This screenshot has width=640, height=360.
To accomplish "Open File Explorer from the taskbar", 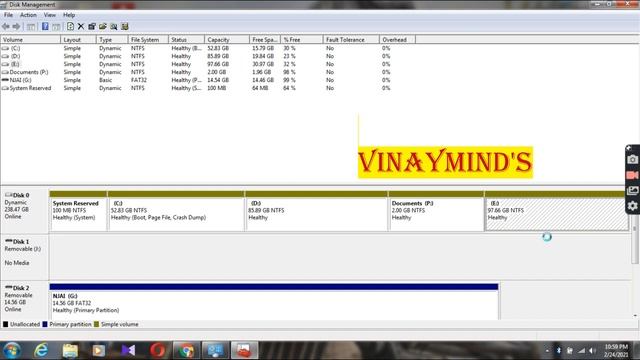I will point(70,350).
